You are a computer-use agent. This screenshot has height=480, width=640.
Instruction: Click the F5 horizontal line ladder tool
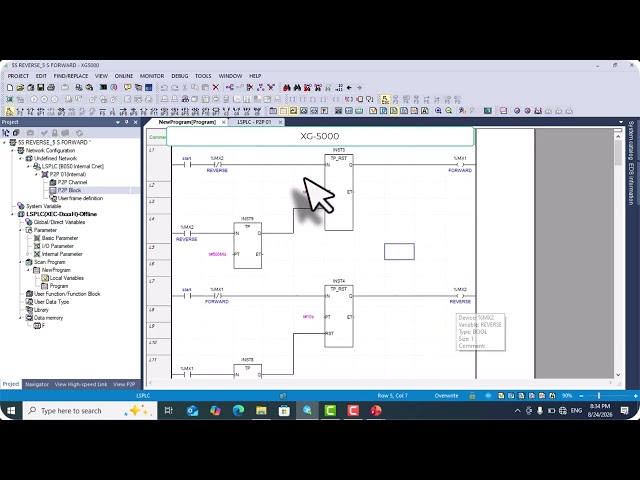pyautogui.click(x=102, y=111)
